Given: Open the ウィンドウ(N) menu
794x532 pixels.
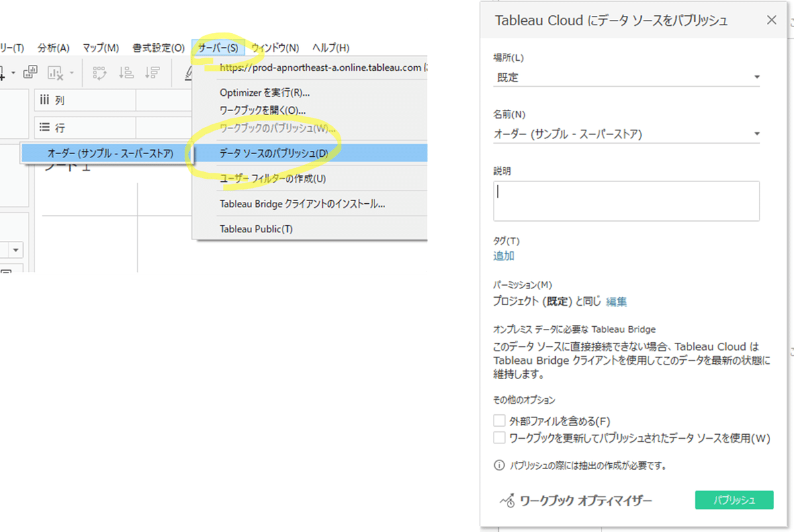Looking at the screenshot, I should (x=275, y=48).
